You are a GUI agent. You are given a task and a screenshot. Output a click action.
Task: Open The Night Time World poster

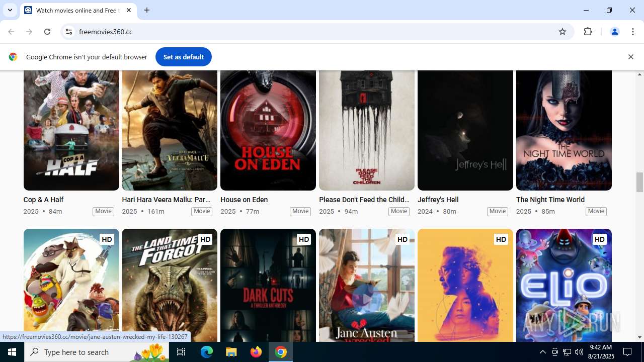[x=564, y=130]
